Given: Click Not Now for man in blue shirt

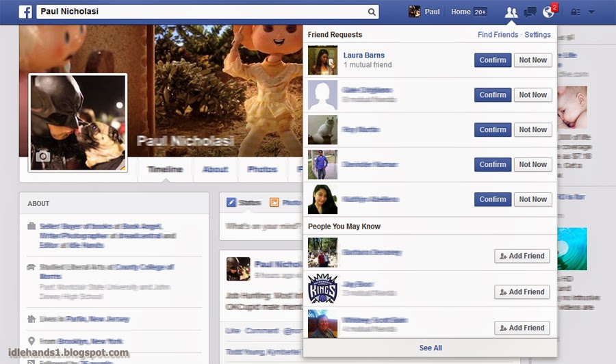Looking at the screenshot, I should coord(532,164).
